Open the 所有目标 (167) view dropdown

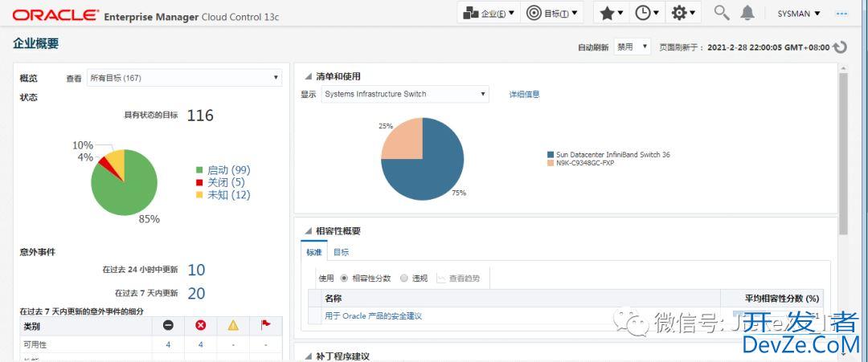(x=184, y=78)
